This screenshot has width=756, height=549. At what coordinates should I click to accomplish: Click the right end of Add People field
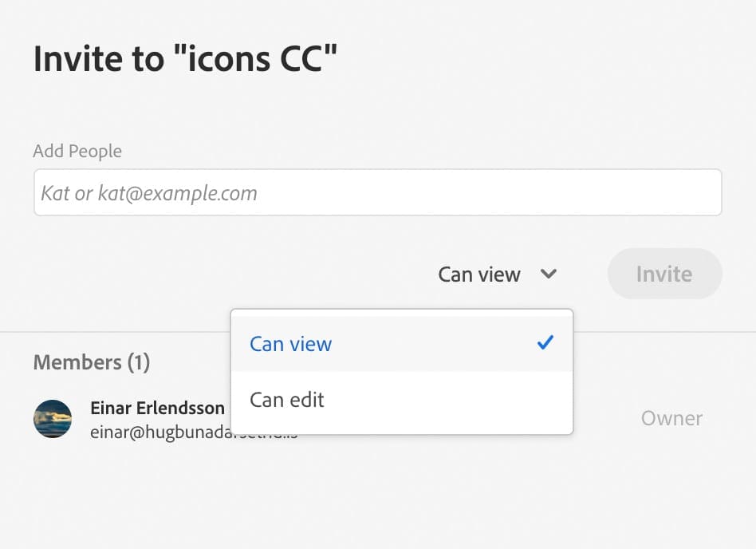pos(699,192)
